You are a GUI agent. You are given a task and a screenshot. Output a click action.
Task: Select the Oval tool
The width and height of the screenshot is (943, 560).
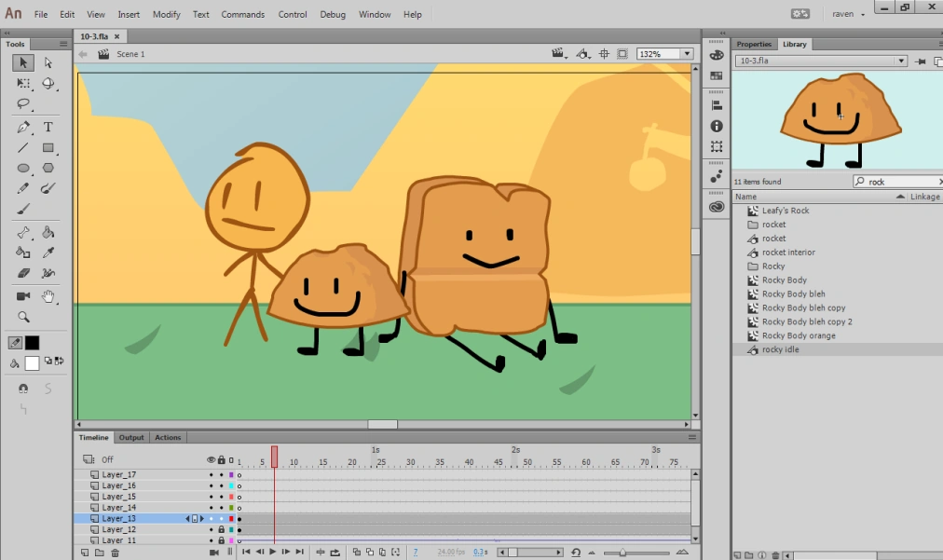point(22,168)
